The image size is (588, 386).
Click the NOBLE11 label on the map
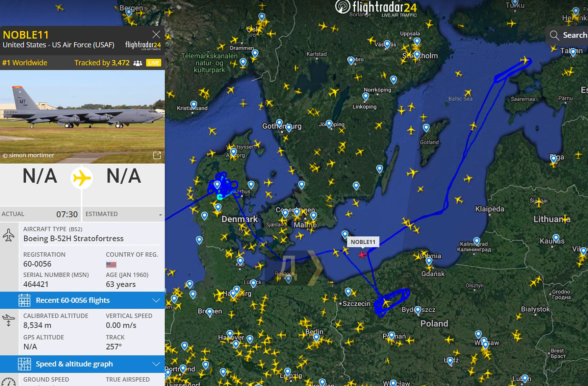363,242
